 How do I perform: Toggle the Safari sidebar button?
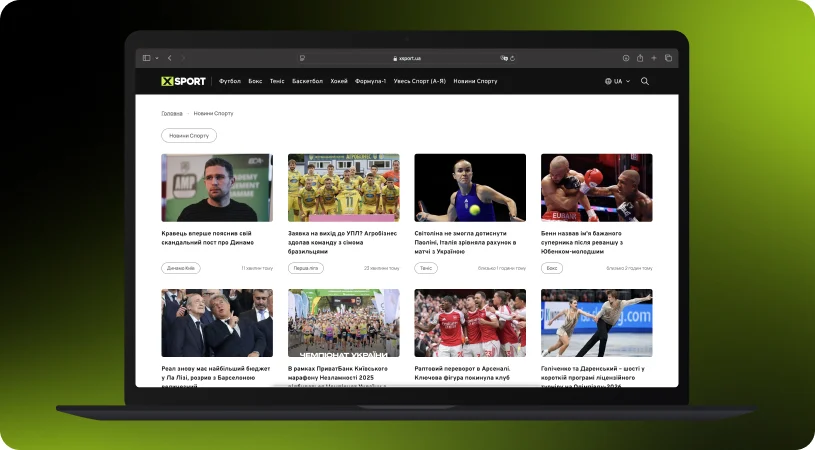tap(146, 58)
